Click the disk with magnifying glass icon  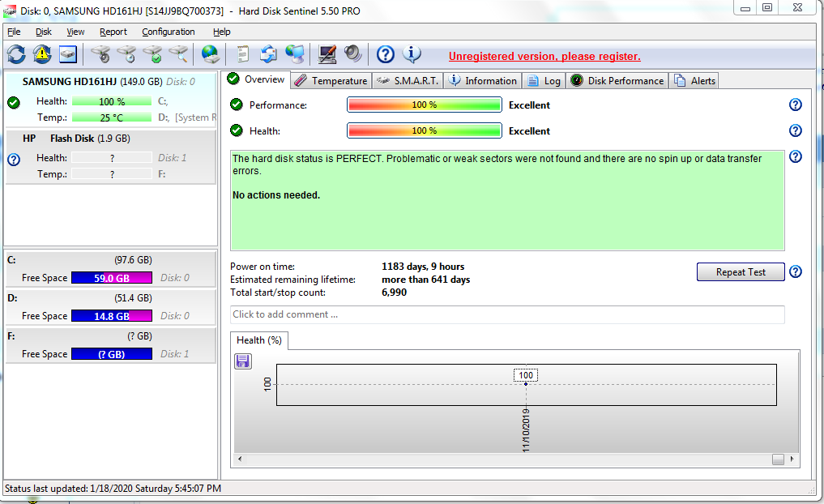point(179,54)
